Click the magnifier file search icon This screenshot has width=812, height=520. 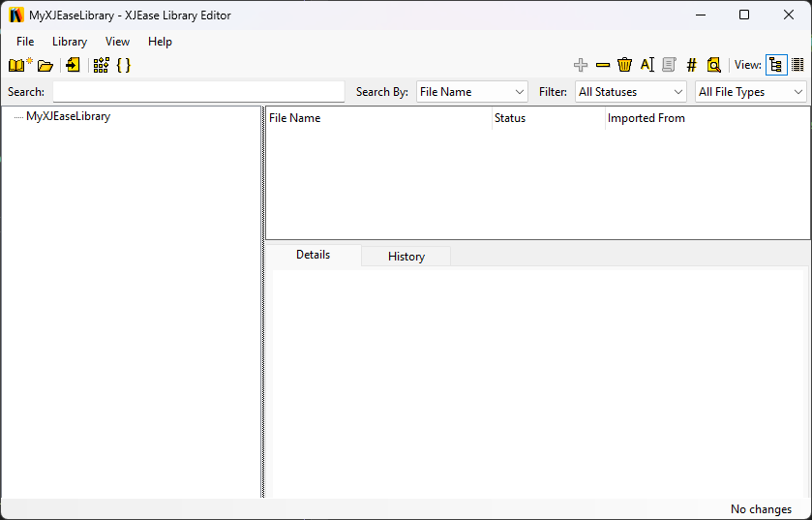point(714,65)
